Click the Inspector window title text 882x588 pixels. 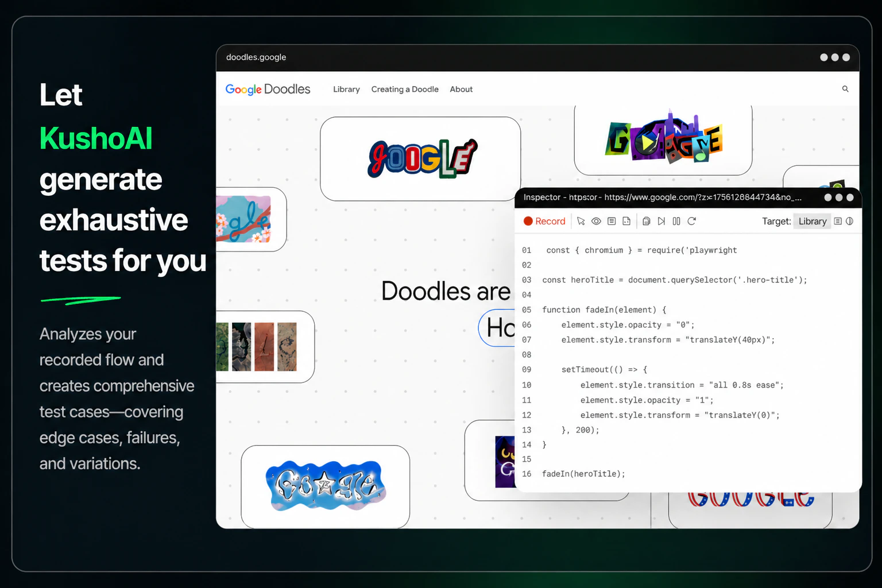tap(663, 198)
